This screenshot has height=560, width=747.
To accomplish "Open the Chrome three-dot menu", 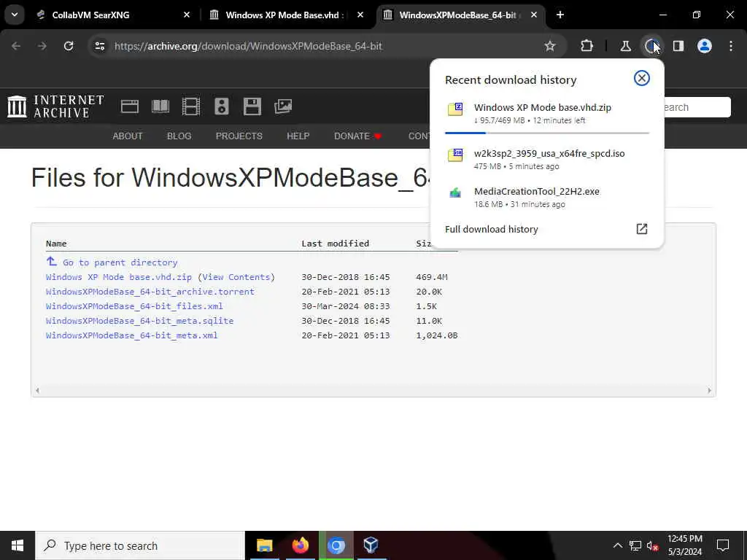I will pos(731,46).
